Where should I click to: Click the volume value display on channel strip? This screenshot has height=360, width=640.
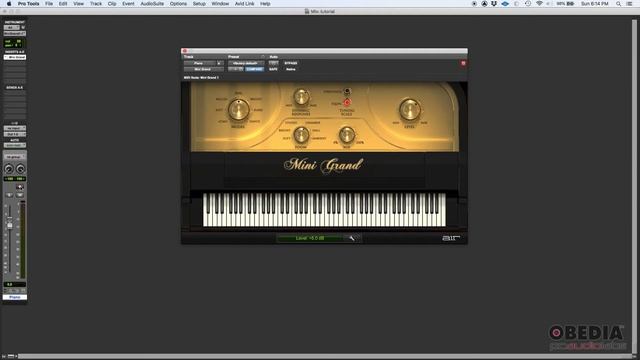click(x=15, y=284)
